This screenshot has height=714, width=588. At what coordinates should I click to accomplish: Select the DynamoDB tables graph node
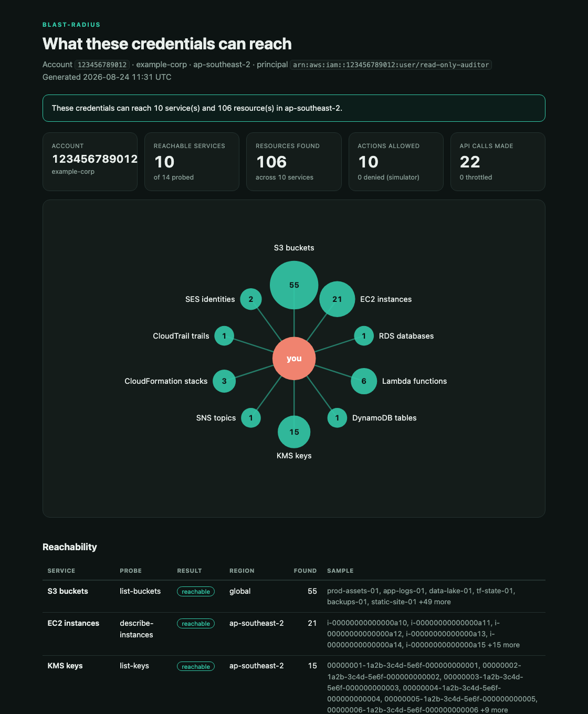(x=337, y=418)
